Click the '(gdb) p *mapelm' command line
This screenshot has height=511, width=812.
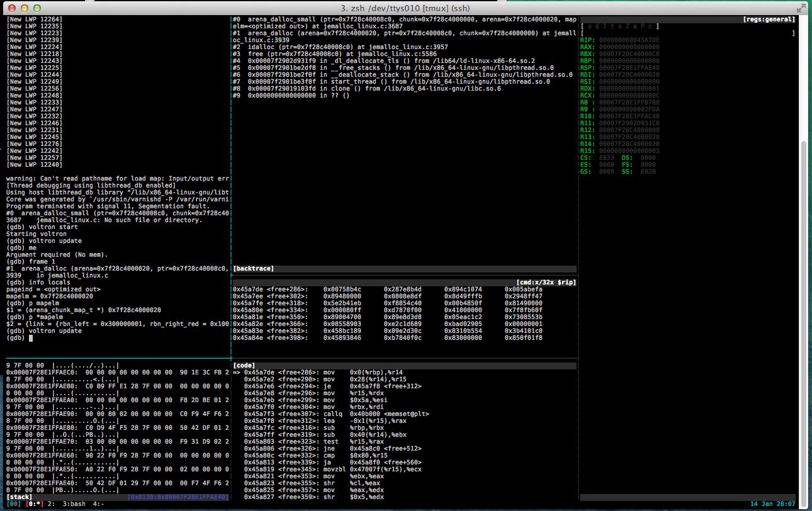point(37,317)
